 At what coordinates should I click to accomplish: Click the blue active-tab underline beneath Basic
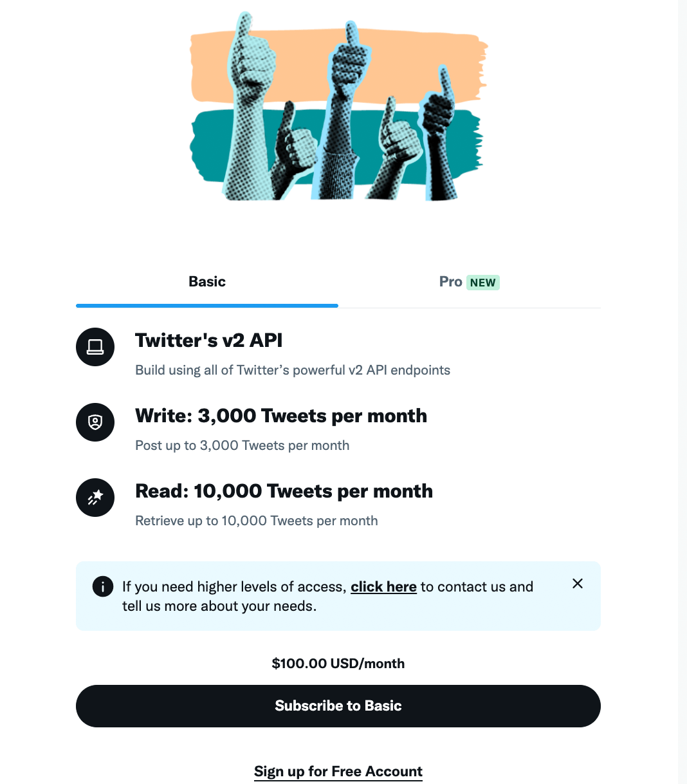click(207, 306)
